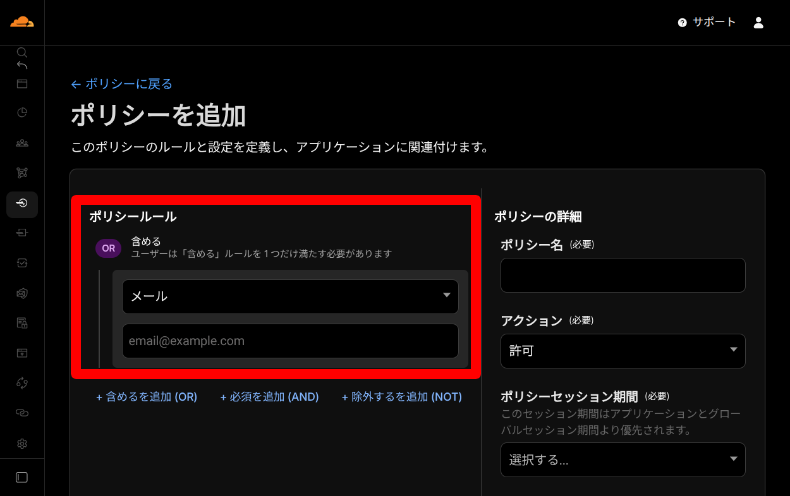Focus the ポリシー名 text field
The image size is (790, 496).
[623, 275]
